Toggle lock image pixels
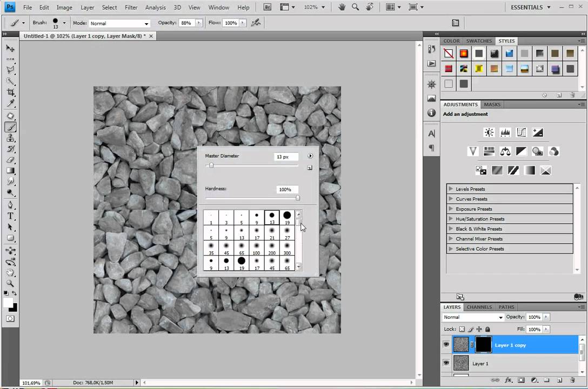 click(x=471, y=329)
